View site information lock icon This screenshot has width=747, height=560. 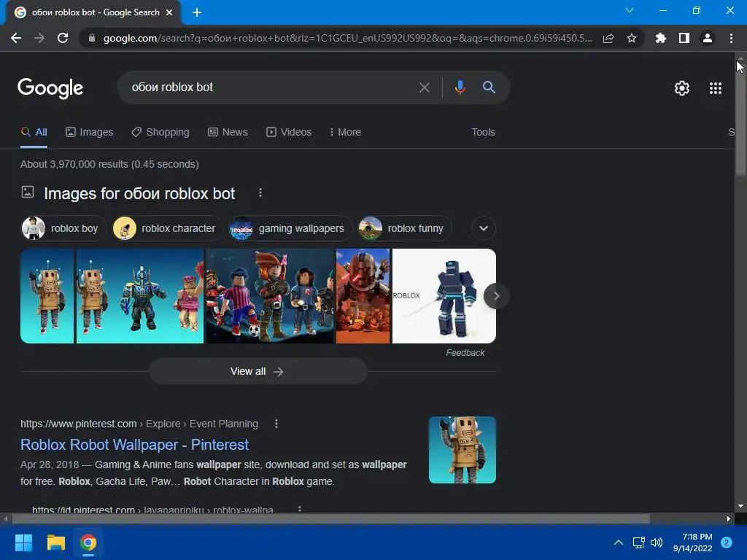[x=92, y=38]
